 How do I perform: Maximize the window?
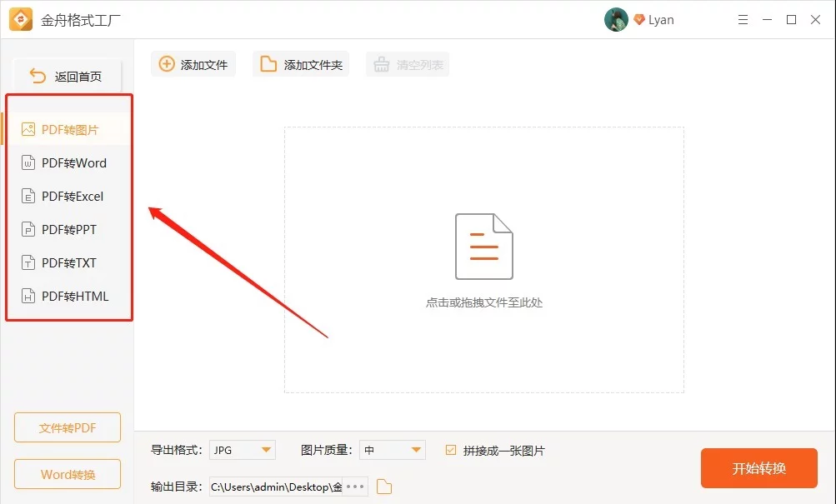[791, 20]
